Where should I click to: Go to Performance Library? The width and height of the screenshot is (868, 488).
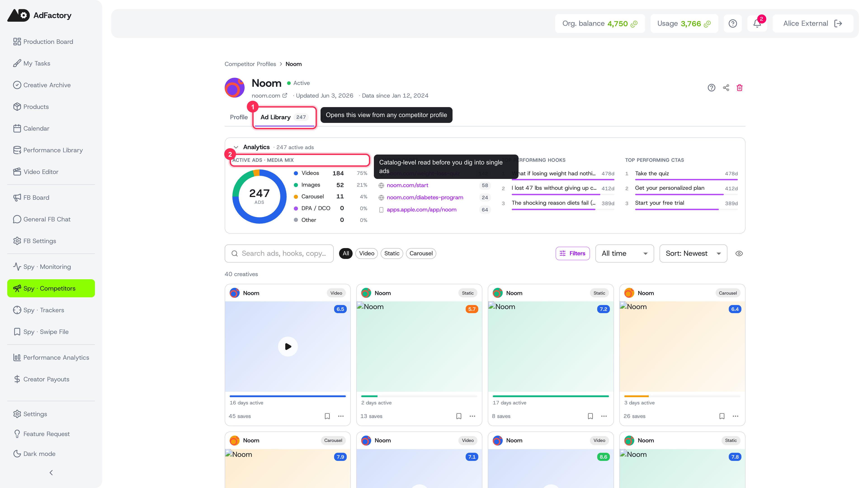pyautogui.click(x=51, y=150)
